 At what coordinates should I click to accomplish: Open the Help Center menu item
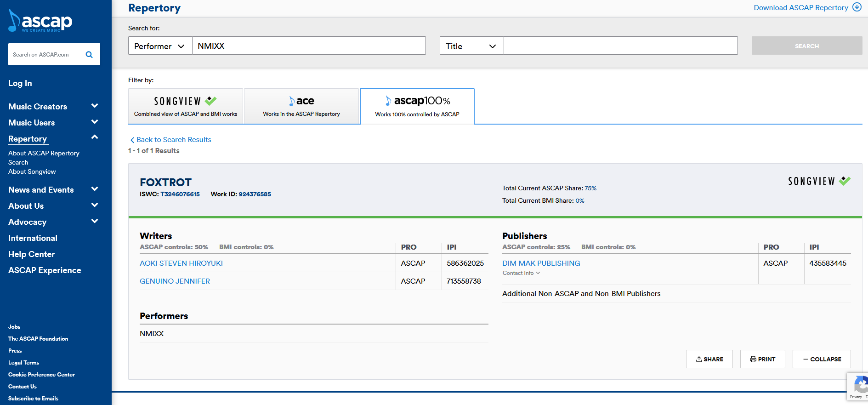pos(31,254)
